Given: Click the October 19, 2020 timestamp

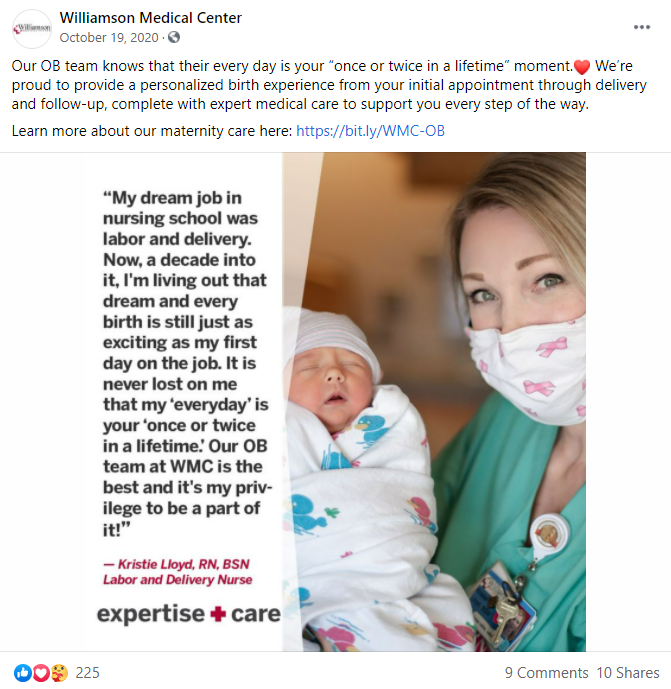Looking at the screenshot, I should [109, 38].
